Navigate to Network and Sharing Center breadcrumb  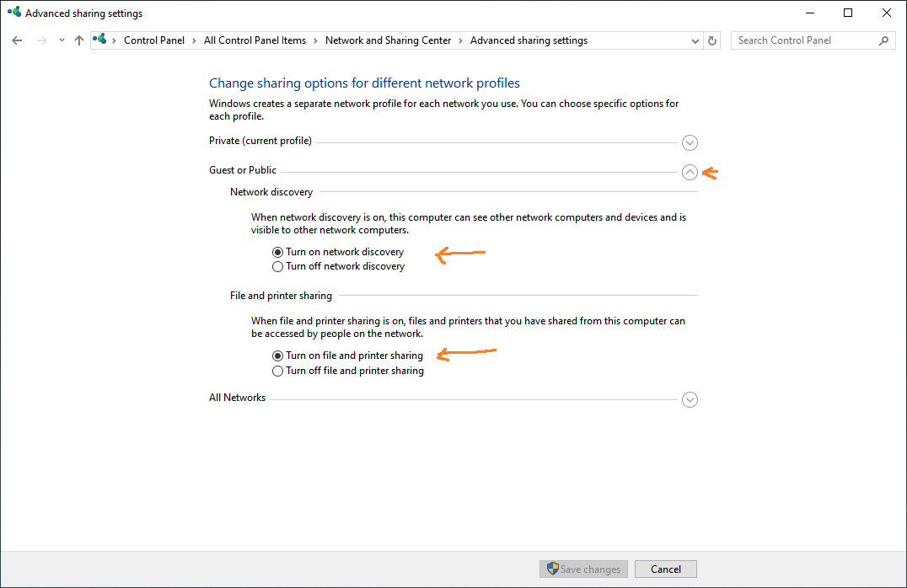(388, 40)
